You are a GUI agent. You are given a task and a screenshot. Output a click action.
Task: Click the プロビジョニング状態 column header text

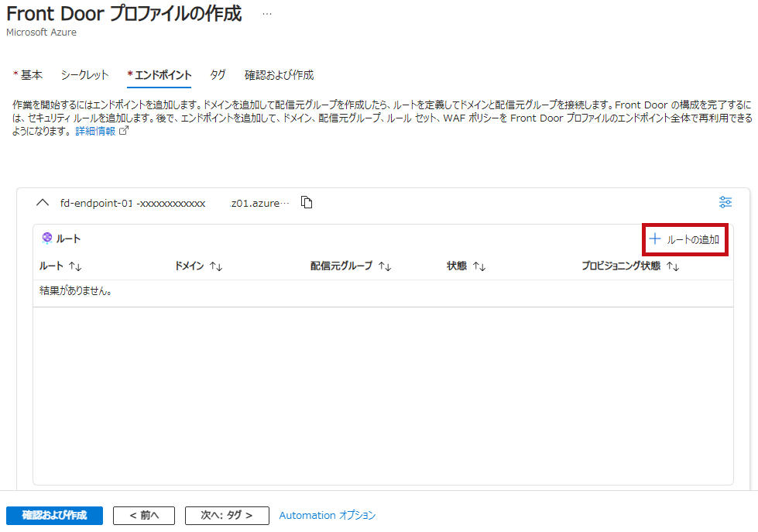(x=621, y=266)
